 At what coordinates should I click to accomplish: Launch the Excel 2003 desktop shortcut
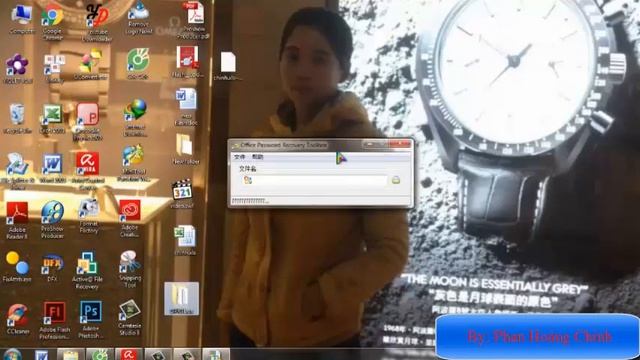52,119
